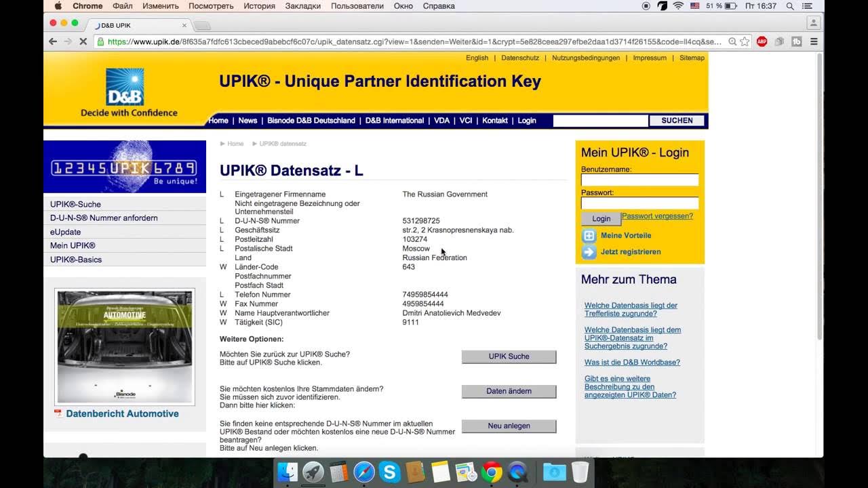Viewport: 868px width, 488px height.
Task: Click the Chrome forward arrow
Action: 68,41
